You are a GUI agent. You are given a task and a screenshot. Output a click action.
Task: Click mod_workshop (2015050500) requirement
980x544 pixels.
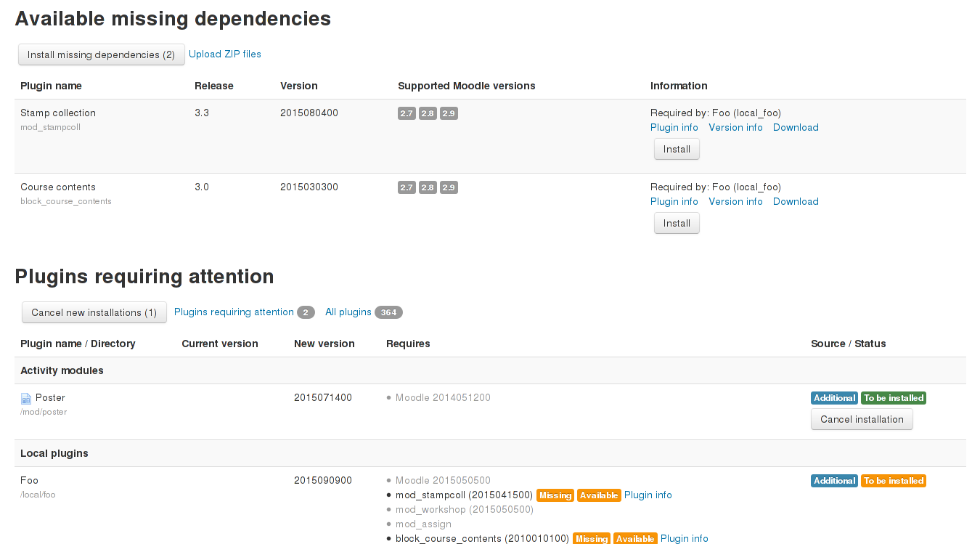[x=465, y=509]
